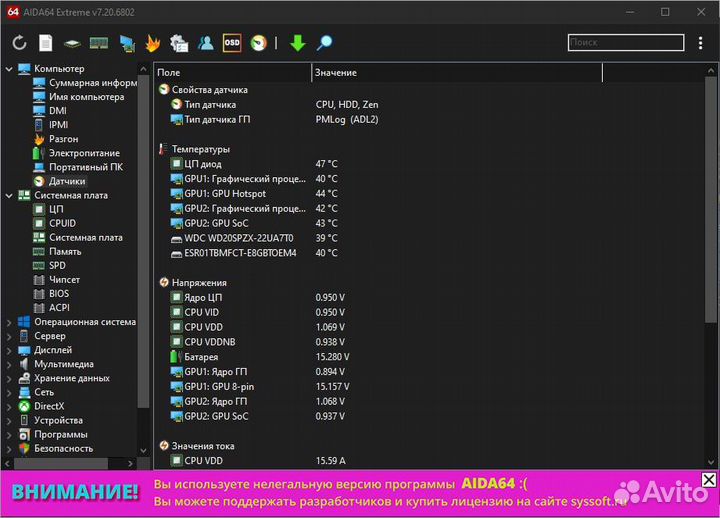Click tree horizontal scrollbar right arrow
This screenshot has height=518, width=720.
click(130, 464)
